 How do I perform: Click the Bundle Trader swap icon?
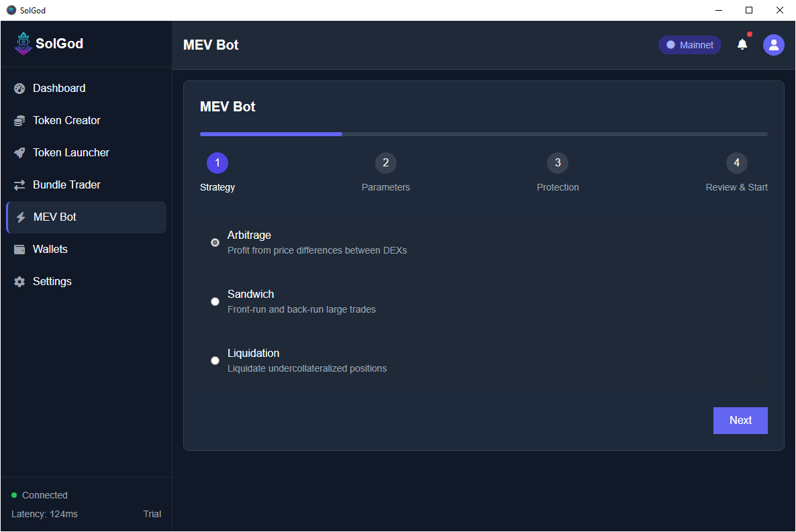tap(19, 184)
